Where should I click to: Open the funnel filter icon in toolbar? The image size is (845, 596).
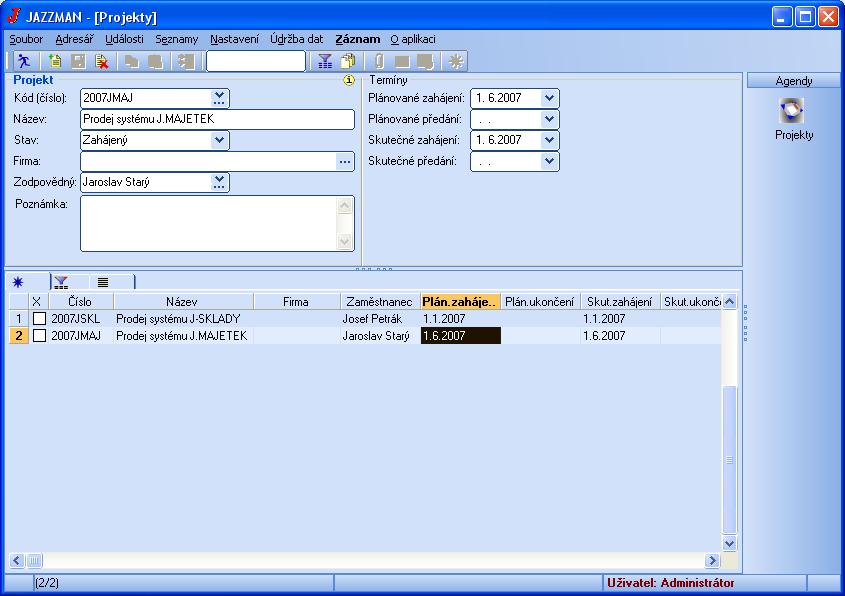click(x=325, y=61)
